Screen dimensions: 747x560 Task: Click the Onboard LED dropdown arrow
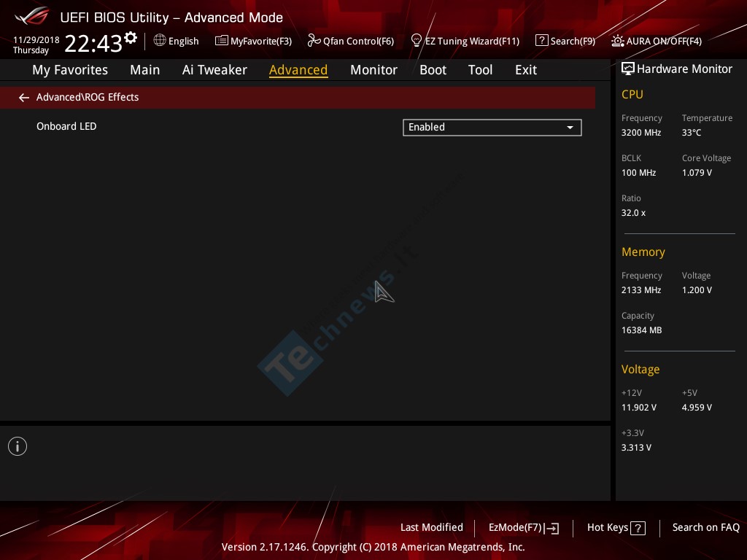pos(570,128)
